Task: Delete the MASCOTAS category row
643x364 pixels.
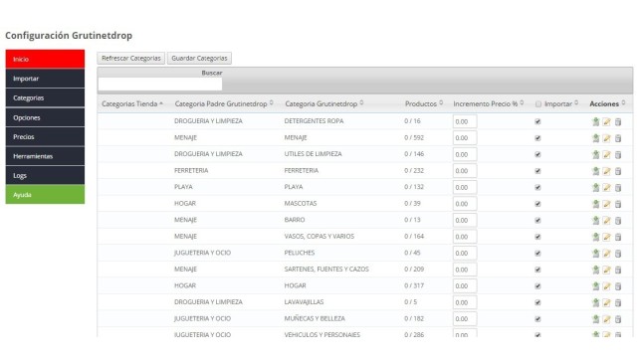Action: pos(618,204)
